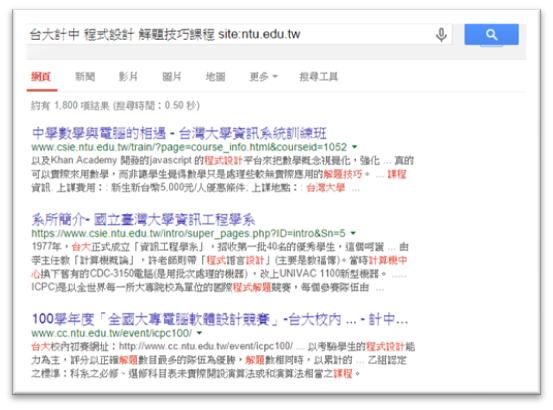Image resolution: width=553 pixels, height=410 pixels.
Task: Expand arrow beside courseid=1052 URL
Action: (354, 147)
